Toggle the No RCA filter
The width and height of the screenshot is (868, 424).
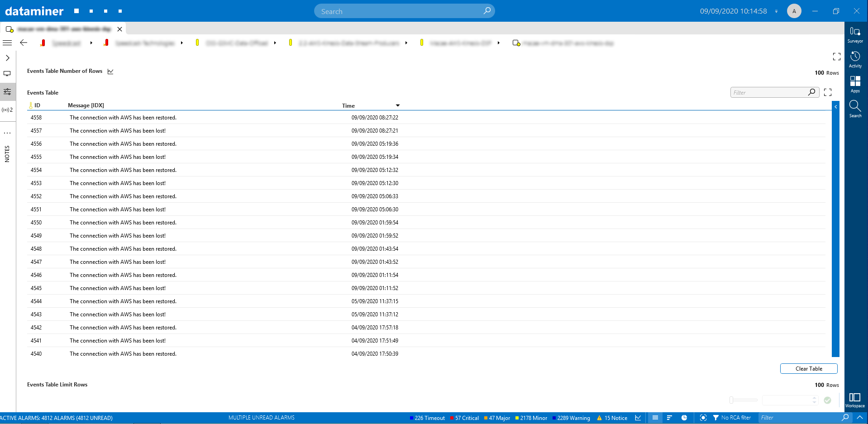point(732,418)
